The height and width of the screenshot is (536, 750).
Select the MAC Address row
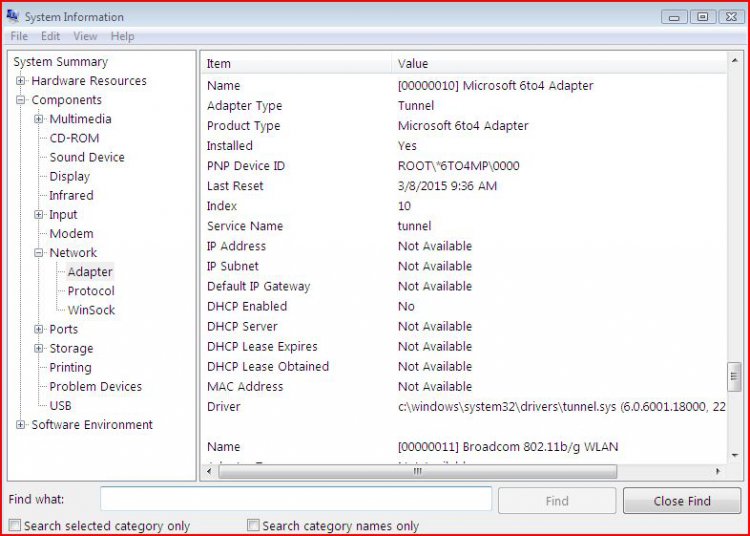[x=463, y=387]
